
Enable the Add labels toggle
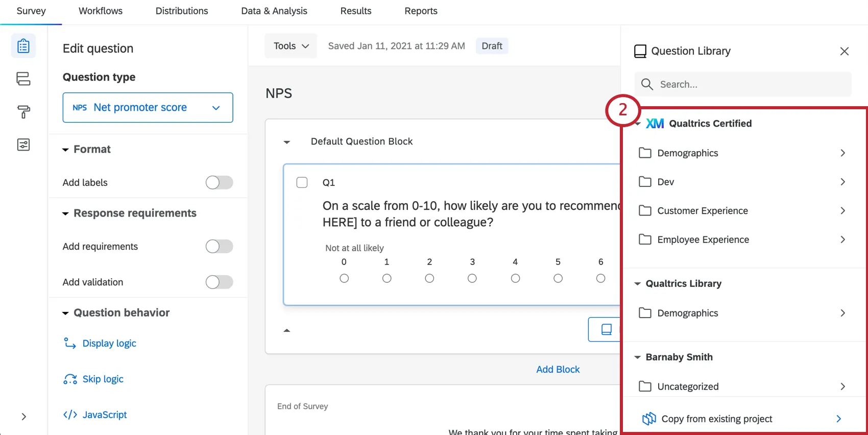[219, 182]
